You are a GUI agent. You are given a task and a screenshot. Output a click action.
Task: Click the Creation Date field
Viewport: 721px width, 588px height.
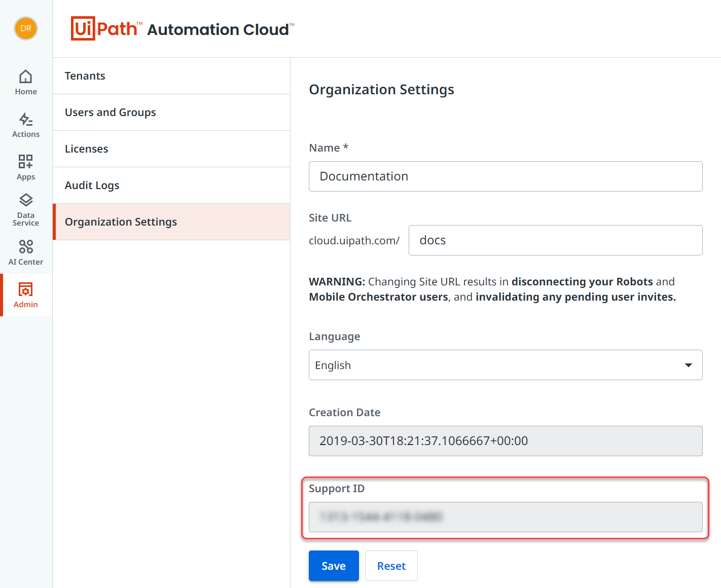(x=506, y=441)
